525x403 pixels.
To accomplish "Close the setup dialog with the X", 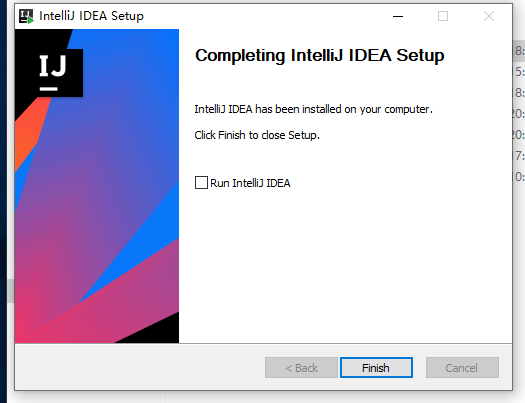I will click(489, 16).
